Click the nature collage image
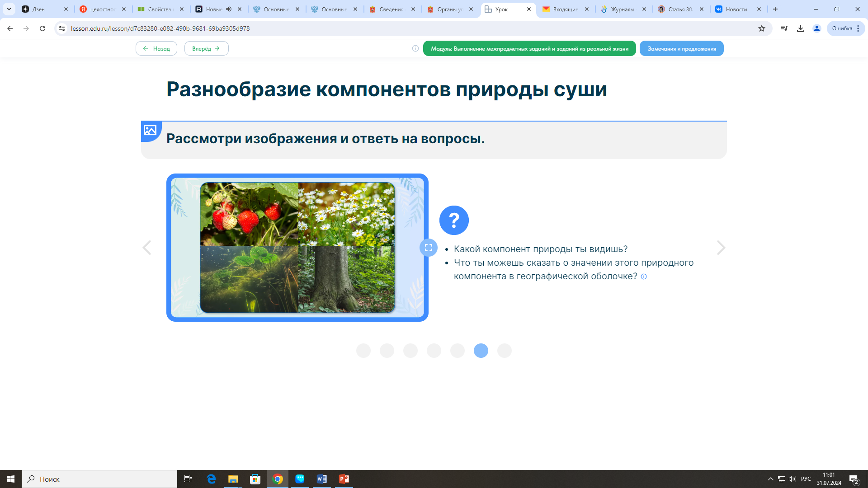 (297, 248)
